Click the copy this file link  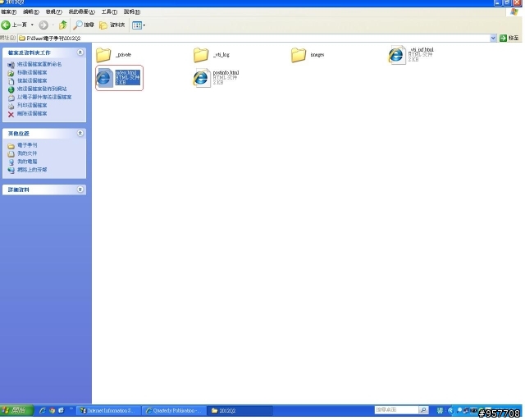[32, 80]
